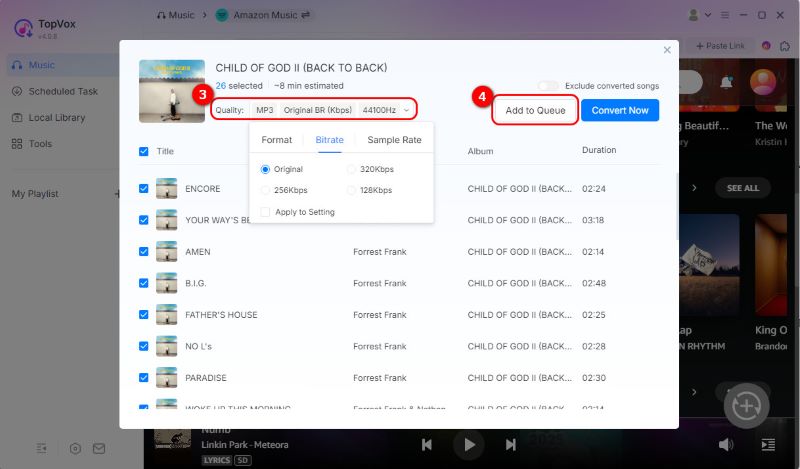Expand the user account dropdown arrow
Viewport: 800px width, 469px height.
click(x=708, y=15)
